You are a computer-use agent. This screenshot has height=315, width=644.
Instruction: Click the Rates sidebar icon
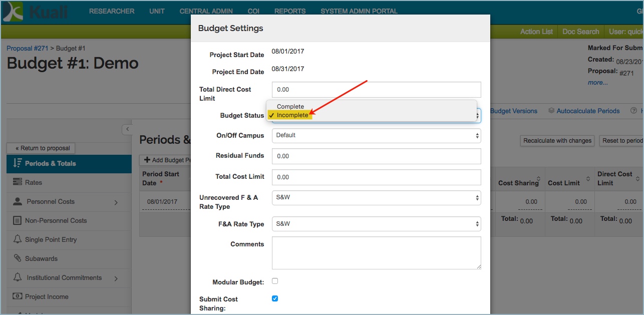pyautogui.click(x=17, y=182)
